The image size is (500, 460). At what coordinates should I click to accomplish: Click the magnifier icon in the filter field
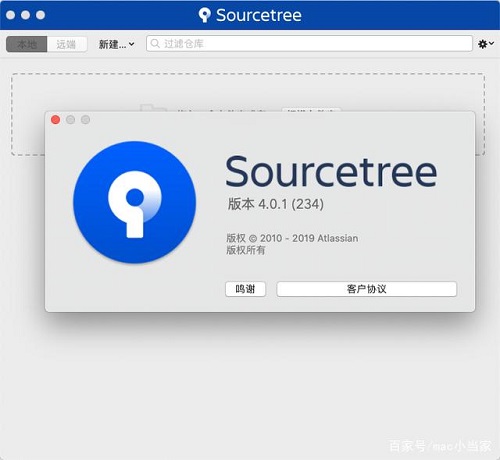(155, 44)
